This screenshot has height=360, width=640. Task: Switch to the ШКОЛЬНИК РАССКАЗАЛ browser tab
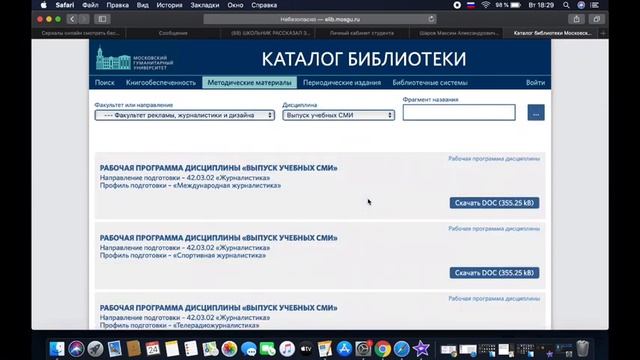click(268, 33)
